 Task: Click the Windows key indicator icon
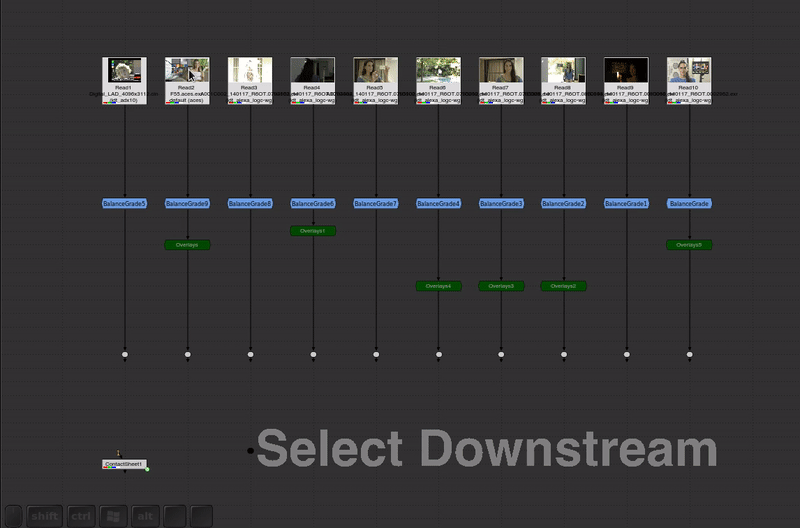[x=113, y=516]
